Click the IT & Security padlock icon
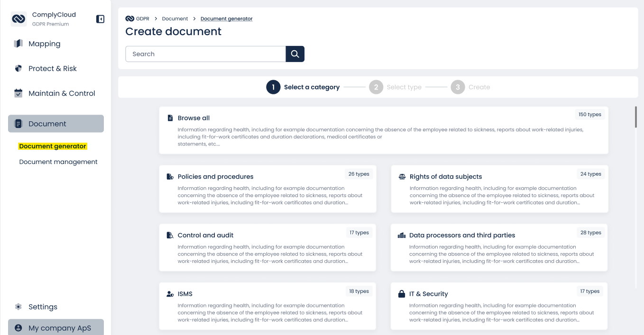This screenshot has width=644, height=335. click(x=402, y=294)
